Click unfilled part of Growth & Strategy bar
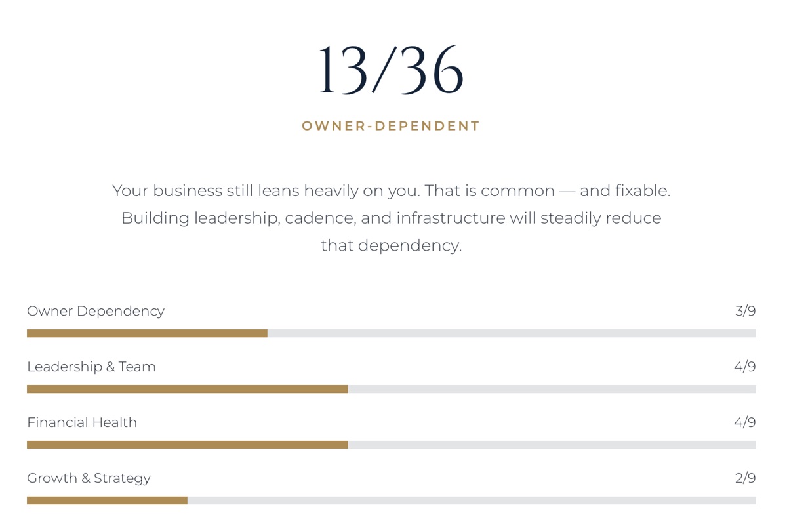Viewport: 787px width, 532px height. (x=472, y=501)
